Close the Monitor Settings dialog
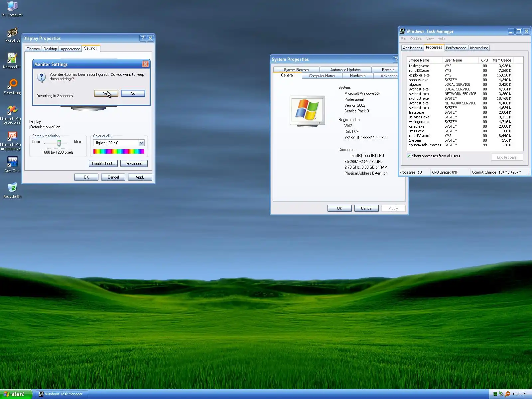The width and height of the screenshot is (532, 399). pyautogui.click(x=145, y=64)
